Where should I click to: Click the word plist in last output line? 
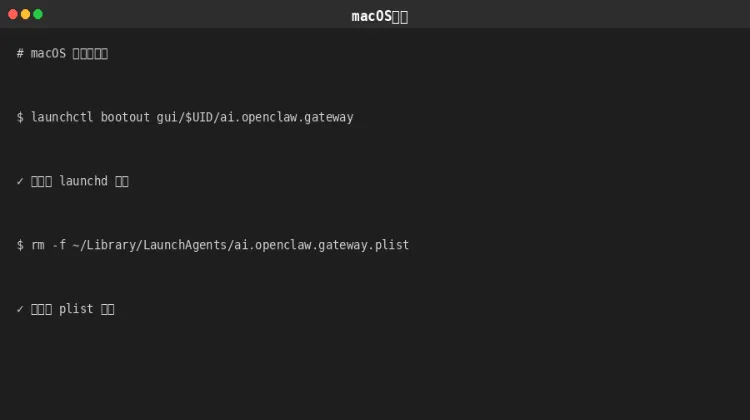pos(76,309)
